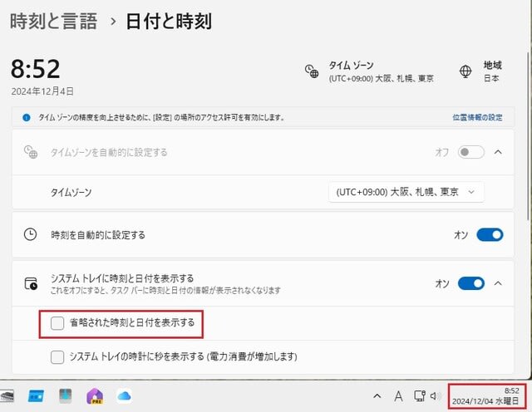Open the taskbar clock 8:52 2024/12/04

pyautogui.click(x=487, y=396)
